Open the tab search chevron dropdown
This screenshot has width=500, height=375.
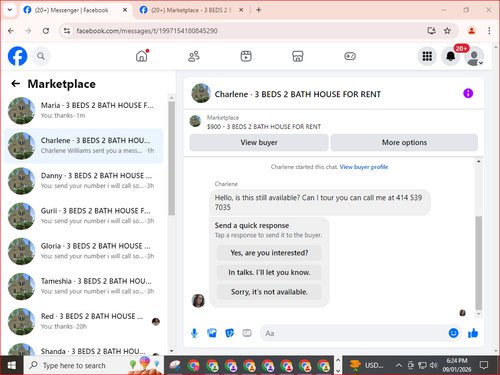10,10
